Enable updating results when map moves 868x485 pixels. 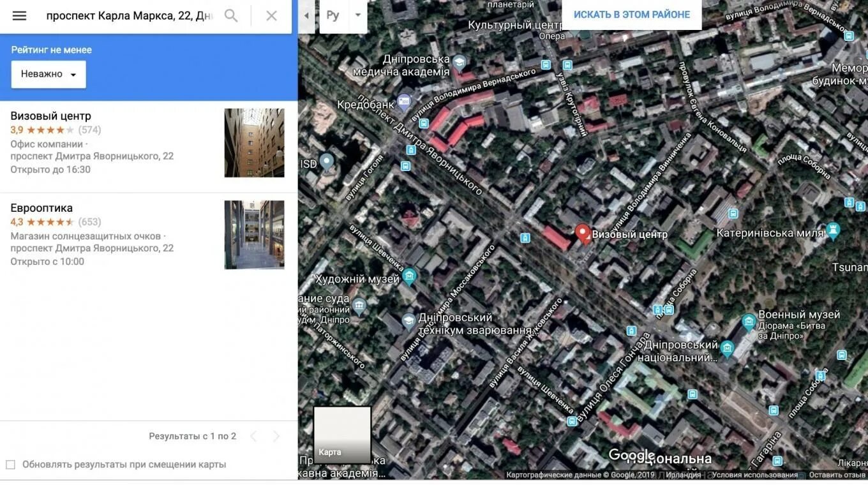[x=10, y=464]
